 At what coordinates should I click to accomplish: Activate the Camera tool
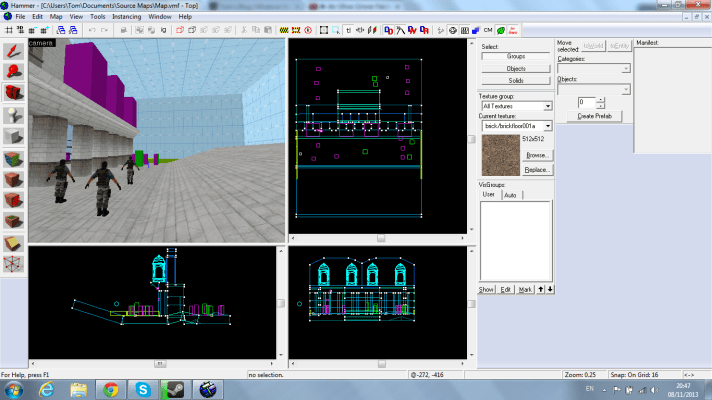(x=14, y=93)
